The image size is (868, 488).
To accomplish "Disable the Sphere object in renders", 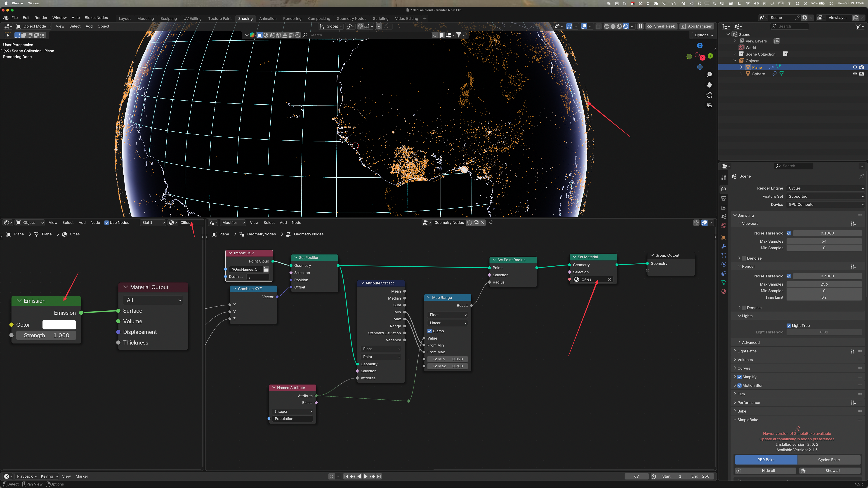I will pyautogui.click(x=862, y=74).
